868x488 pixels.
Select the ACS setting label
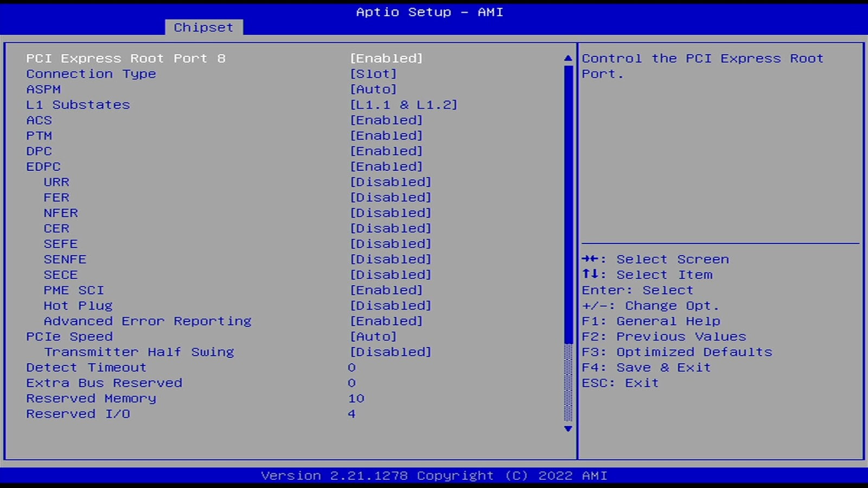tap(39, 120)
